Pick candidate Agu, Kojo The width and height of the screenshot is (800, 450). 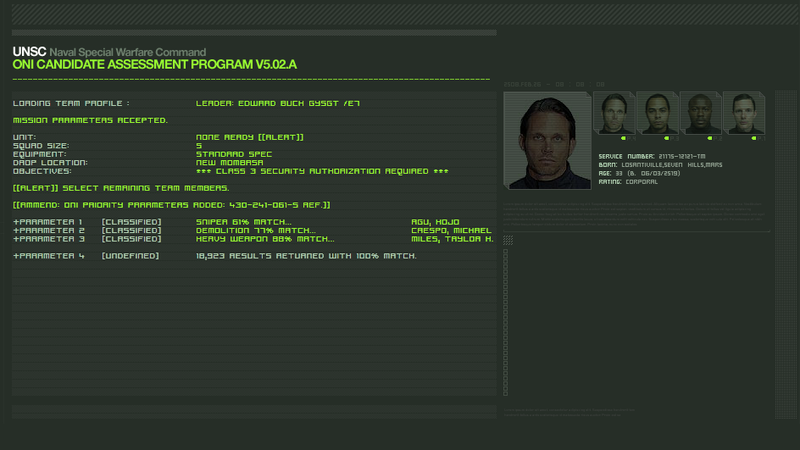point(435,222)
